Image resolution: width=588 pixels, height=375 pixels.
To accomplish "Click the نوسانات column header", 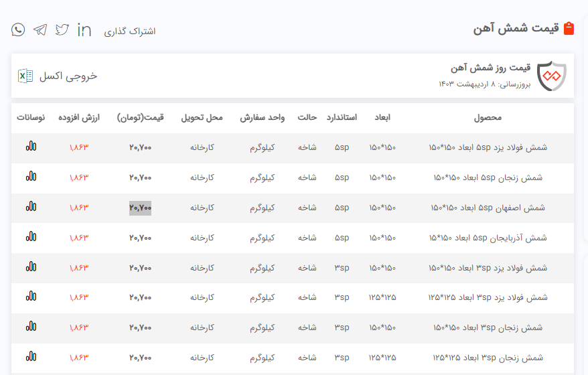I will [31, 117].
